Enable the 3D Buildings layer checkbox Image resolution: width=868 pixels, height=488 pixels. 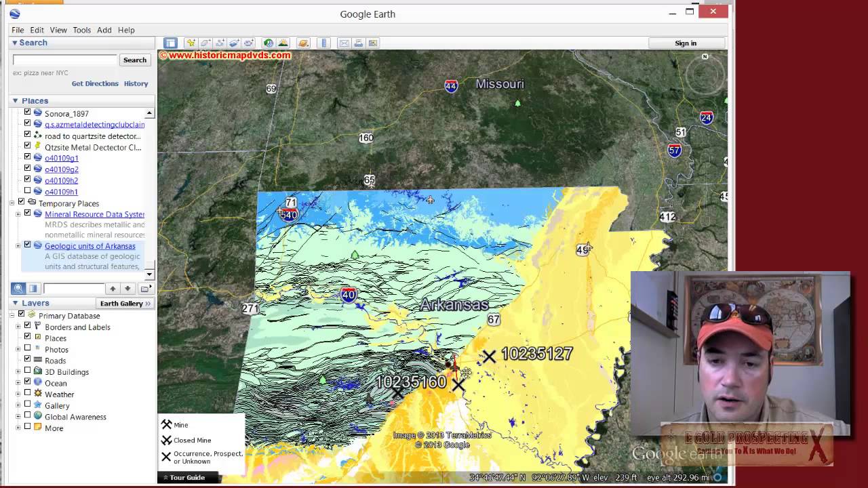(x=27, y=371)
